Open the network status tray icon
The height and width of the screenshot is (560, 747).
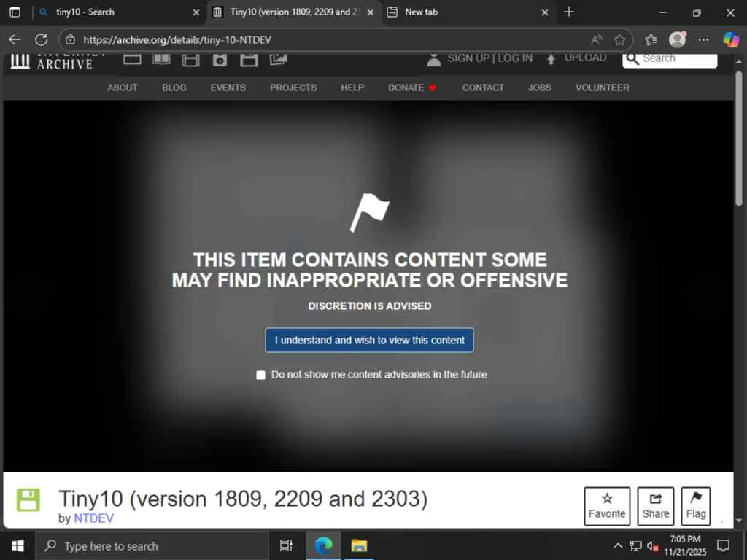pos(635,545)
